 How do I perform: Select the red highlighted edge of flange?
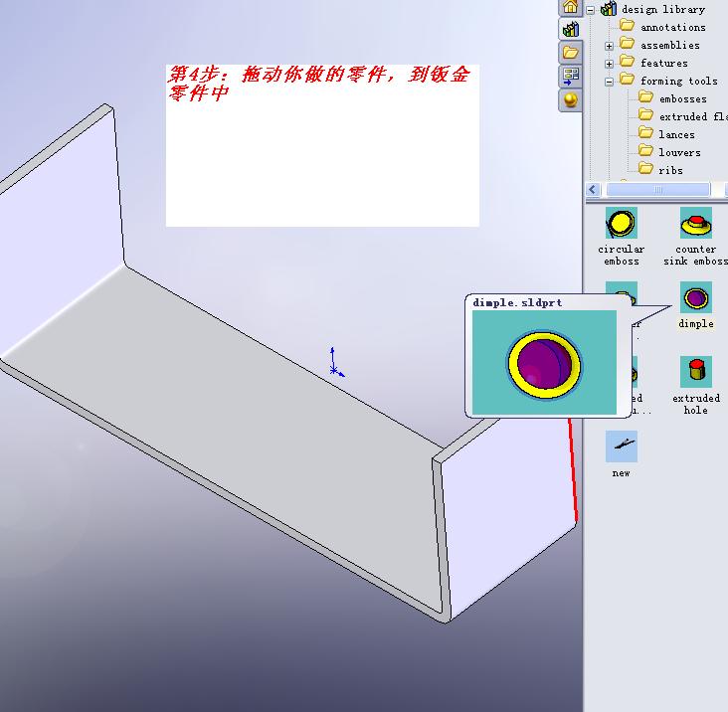coord(573,469)
